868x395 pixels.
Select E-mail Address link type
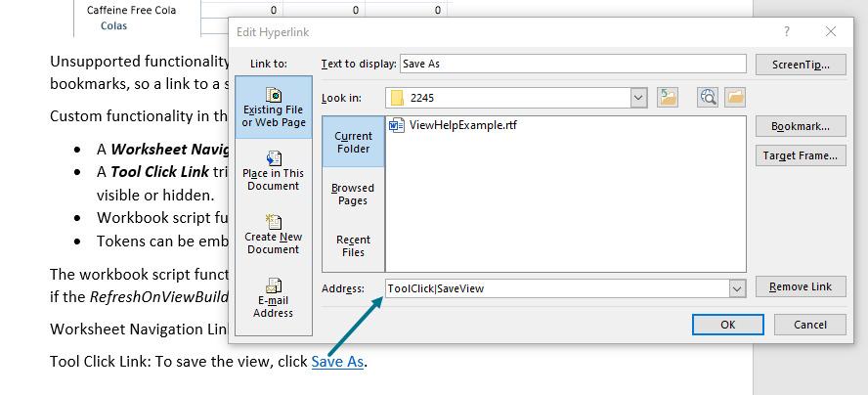(x=274, y=297)
